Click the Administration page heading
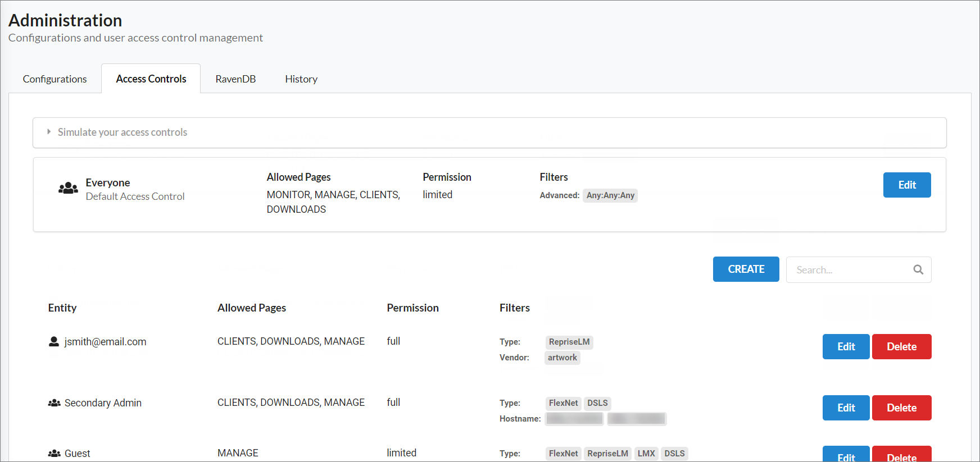 tap(65, 21)
